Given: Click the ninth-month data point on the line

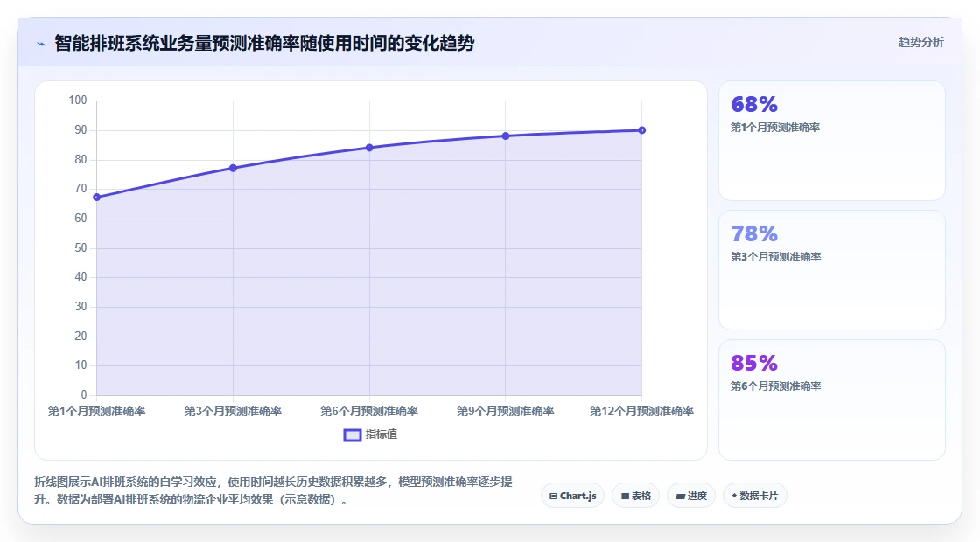Looking at the screenshot, I should (x=506, y=136).
